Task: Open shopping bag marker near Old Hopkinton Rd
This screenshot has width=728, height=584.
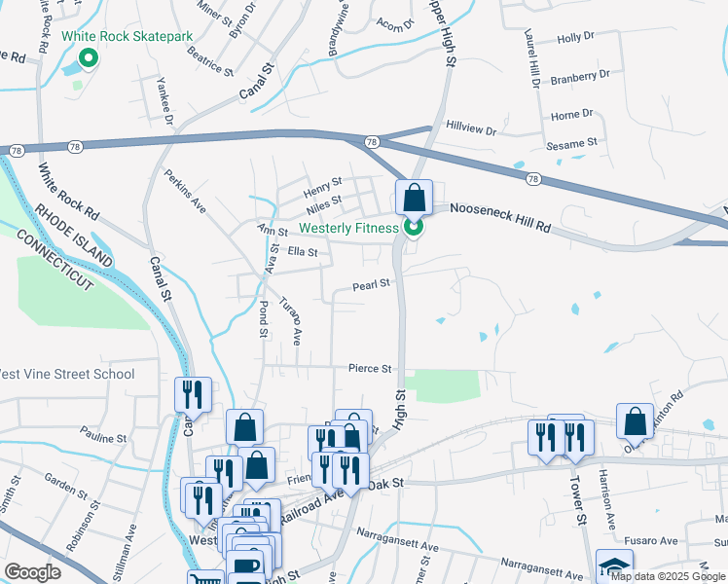Action: 636,423
